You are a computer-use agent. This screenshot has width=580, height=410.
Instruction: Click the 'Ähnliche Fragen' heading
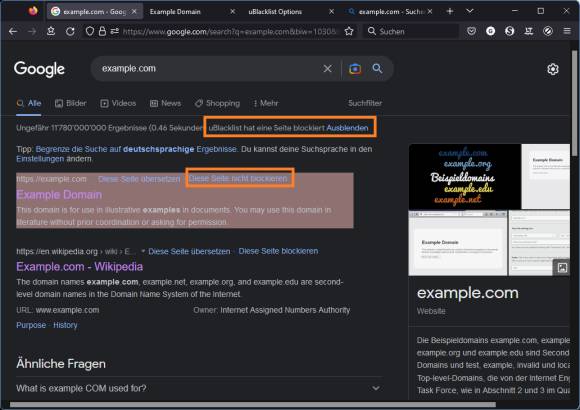[x=61, y=364]
